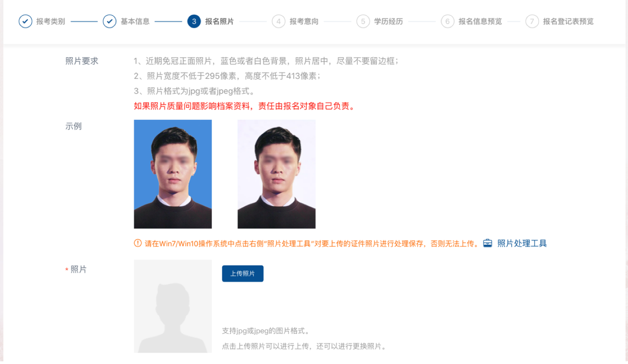Click the step 6 number circle
The width and height of the screenshot is (628, 364).
tap(448, 21)
